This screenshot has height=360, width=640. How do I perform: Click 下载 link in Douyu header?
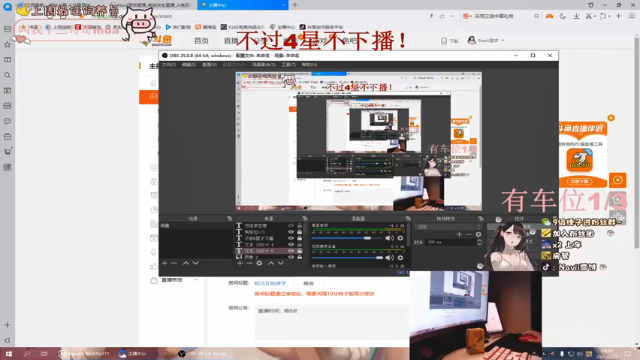point(450,41)
